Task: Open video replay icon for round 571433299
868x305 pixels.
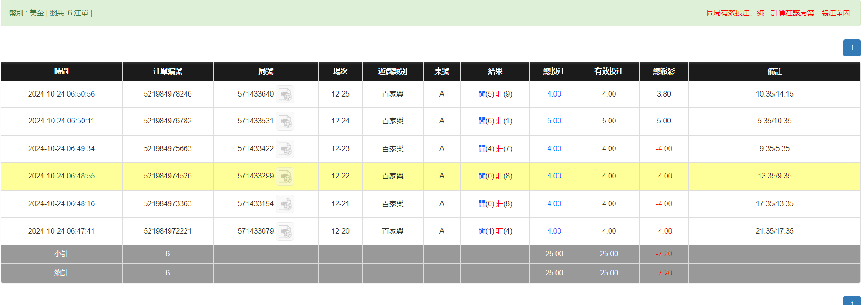Action: (285, 177)
